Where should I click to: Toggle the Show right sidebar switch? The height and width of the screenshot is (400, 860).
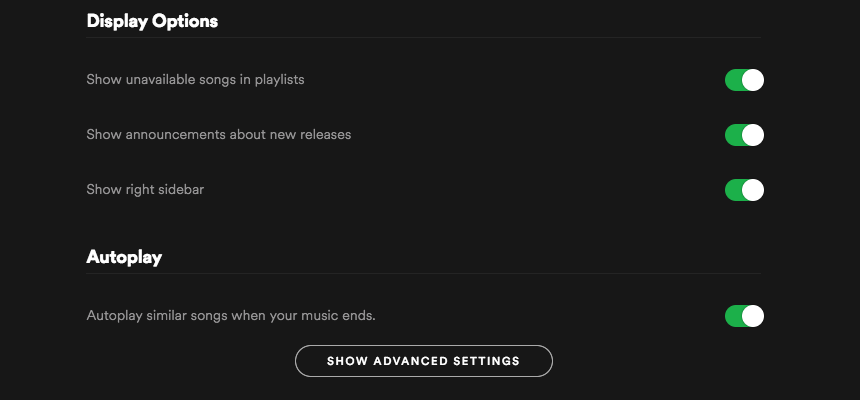tap(744, 190)
